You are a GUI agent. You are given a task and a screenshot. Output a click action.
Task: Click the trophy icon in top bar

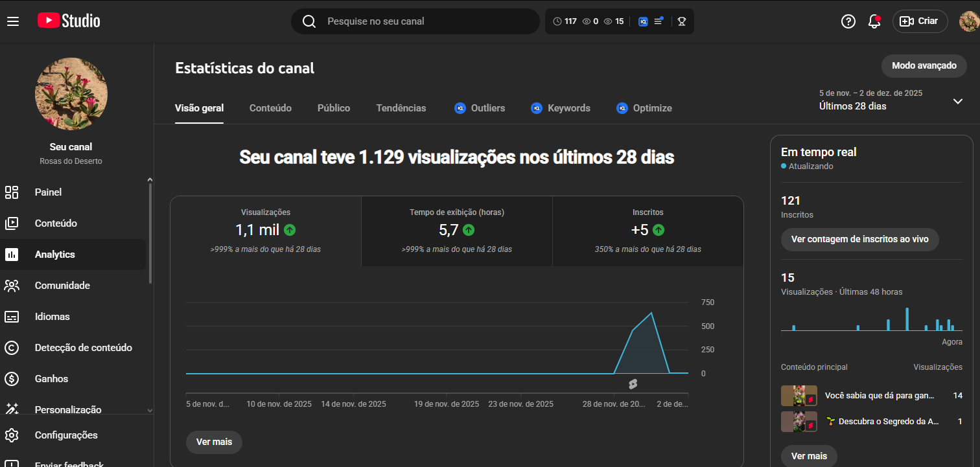click(681, 21)
